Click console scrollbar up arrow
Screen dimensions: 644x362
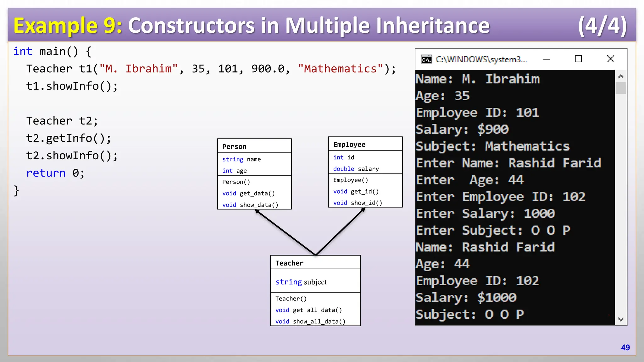621,76
